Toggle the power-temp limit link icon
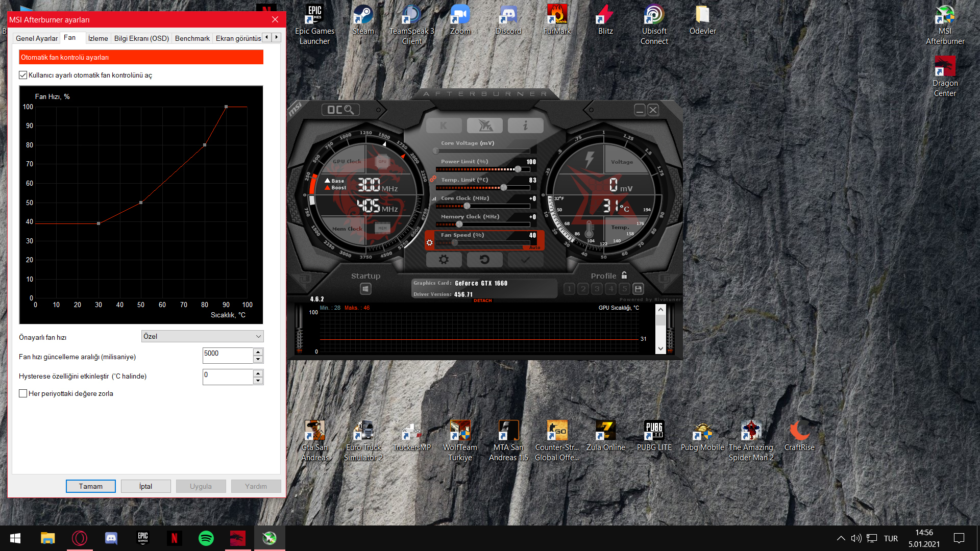 click(433, 179)
